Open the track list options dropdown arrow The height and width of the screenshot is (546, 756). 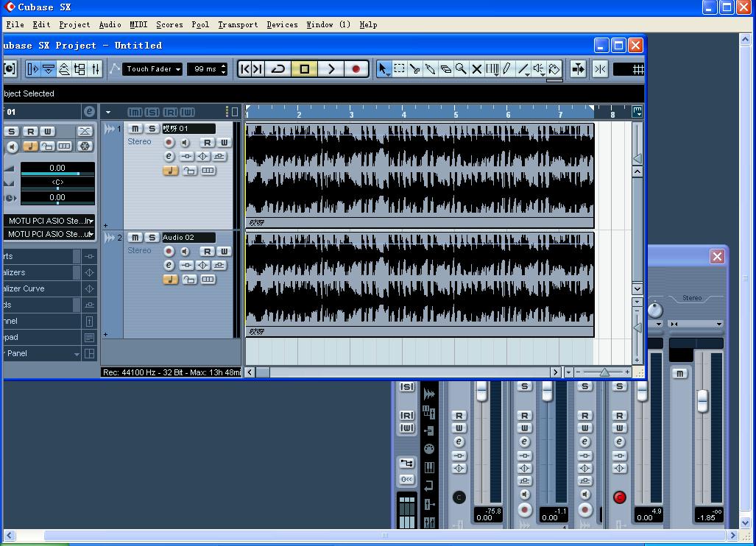click(x=108, y=113)
